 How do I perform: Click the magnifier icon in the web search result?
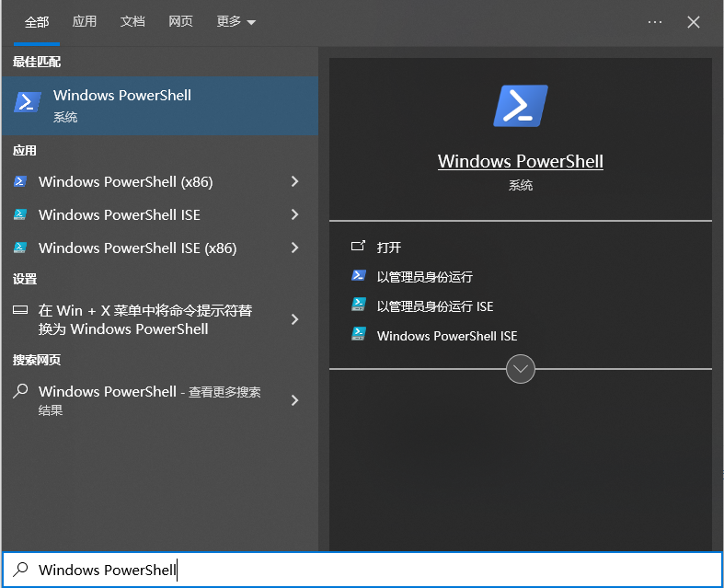20,391
